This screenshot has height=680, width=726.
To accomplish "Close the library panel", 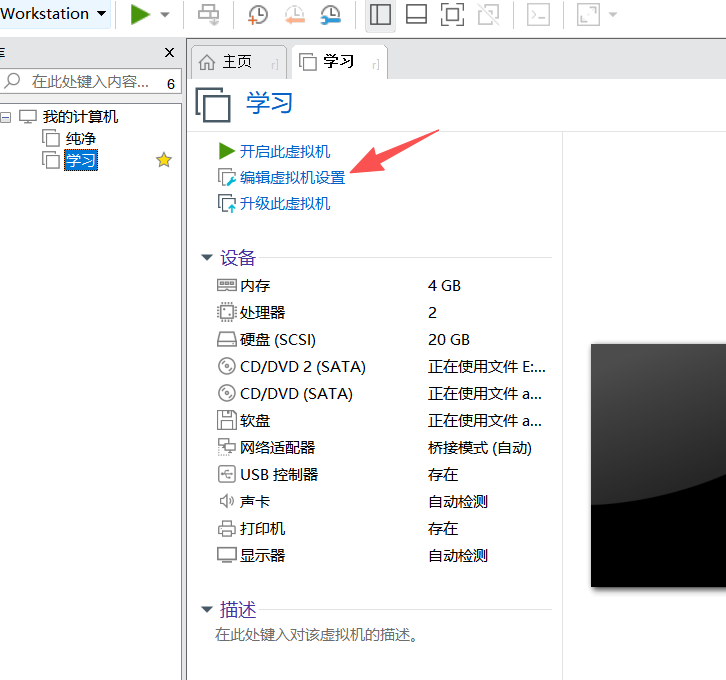I will click(x=169, y=53).
